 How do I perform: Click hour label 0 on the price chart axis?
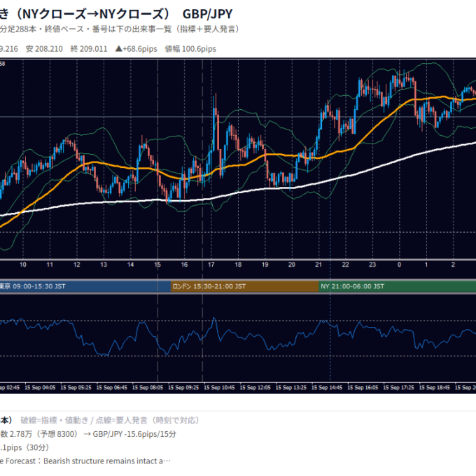pos(399,265)
